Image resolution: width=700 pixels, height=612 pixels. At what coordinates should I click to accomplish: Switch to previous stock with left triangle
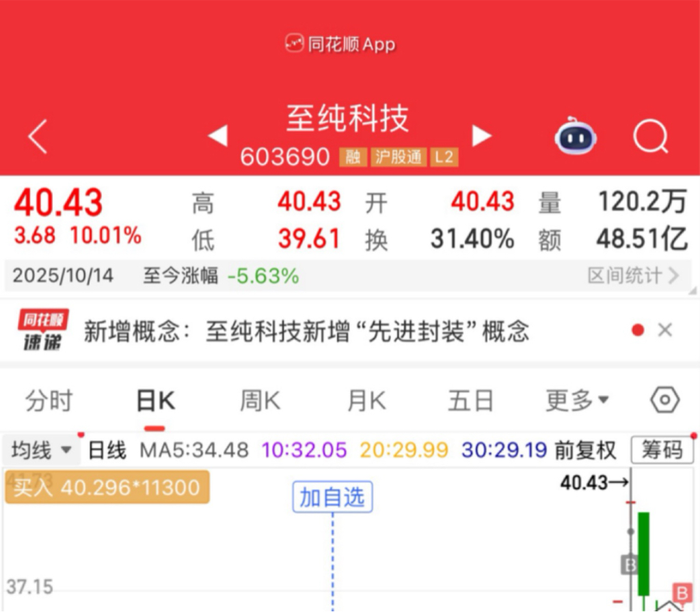click(x=218, y=136)
